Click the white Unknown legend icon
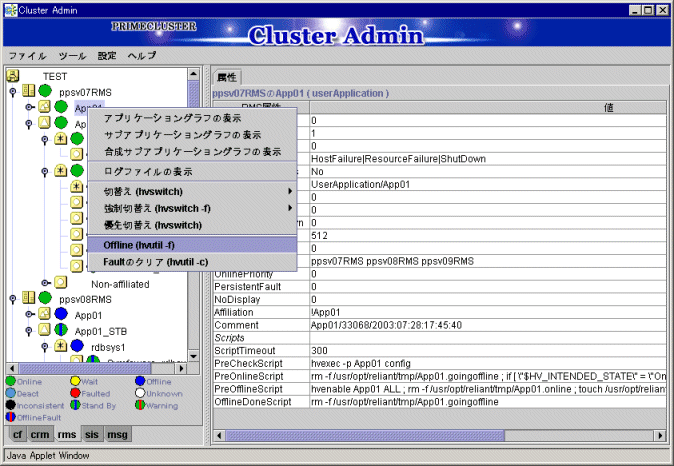The image size is (674, 466). click(140, 393)
